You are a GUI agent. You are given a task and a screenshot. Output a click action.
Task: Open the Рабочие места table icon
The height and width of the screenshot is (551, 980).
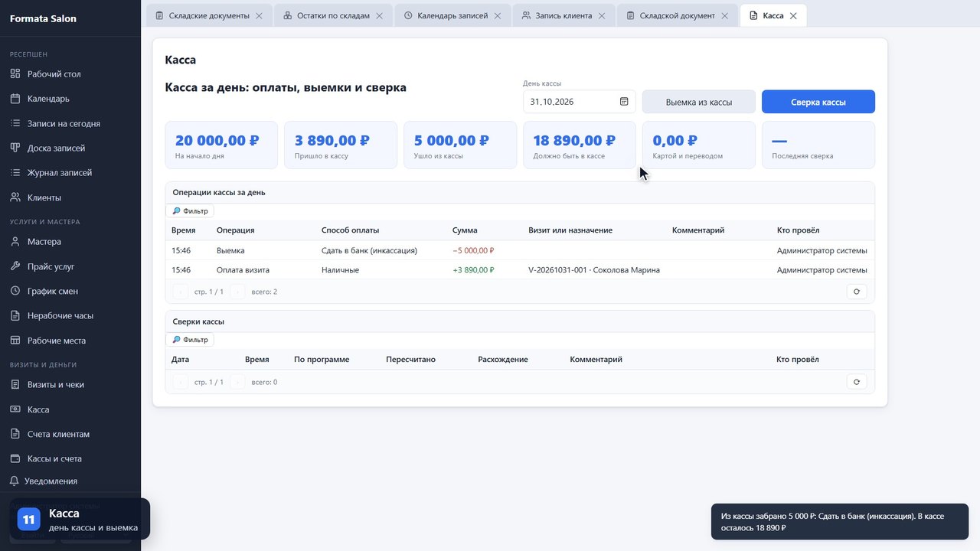click(15, 341)
